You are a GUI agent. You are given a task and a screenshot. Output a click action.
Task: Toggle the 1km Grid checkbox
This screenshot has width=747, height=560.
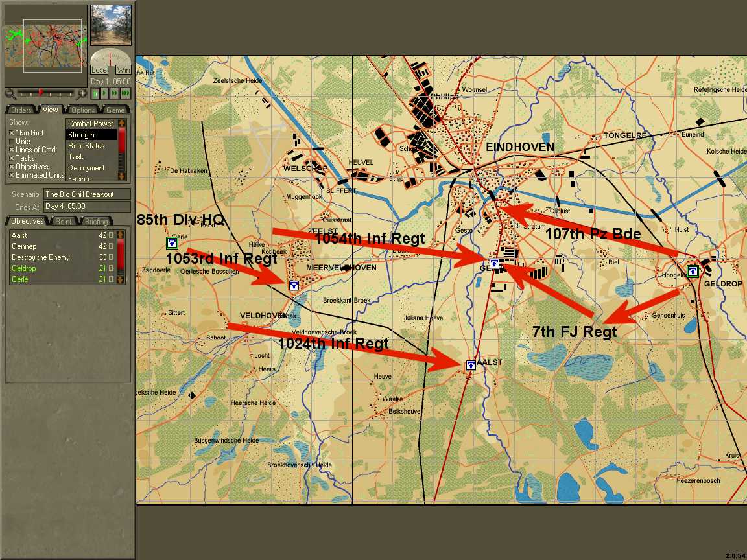click(x=12, y=133)
